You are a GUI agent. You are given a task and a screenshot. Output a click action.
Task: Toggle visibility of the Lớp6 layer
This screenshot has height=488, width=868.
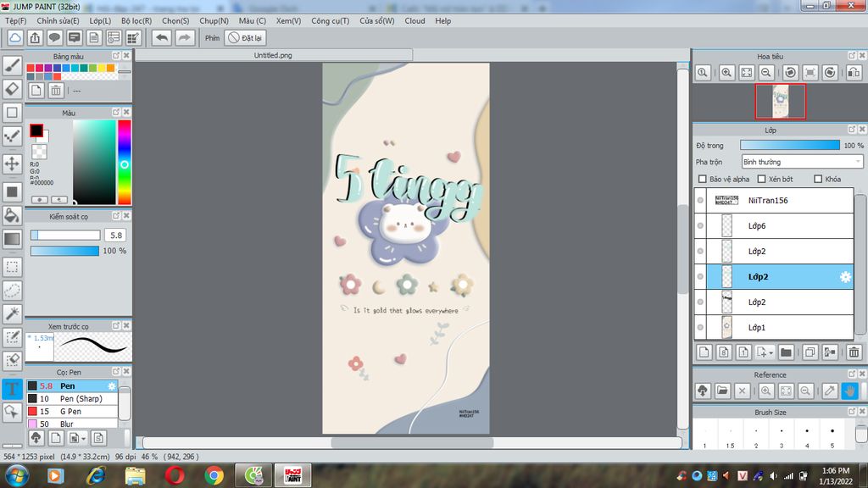tap(700, 225)
